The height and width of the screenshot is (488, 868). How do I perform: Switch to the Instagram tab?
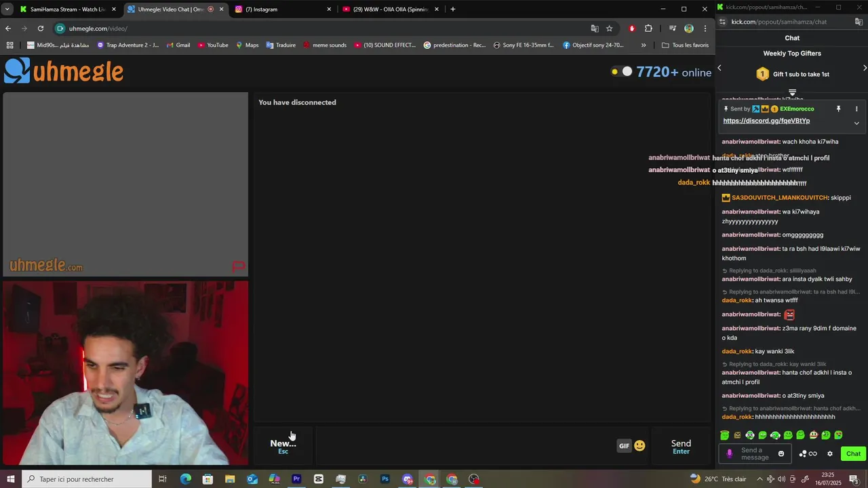[x=282, y=9]
